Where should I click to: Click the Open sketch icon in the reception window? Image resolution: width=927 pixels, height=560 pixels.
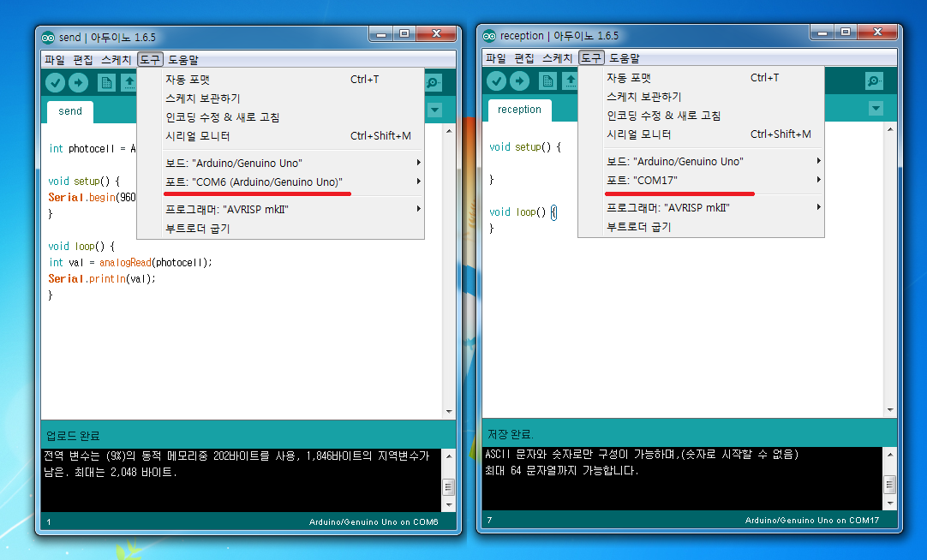570,81
